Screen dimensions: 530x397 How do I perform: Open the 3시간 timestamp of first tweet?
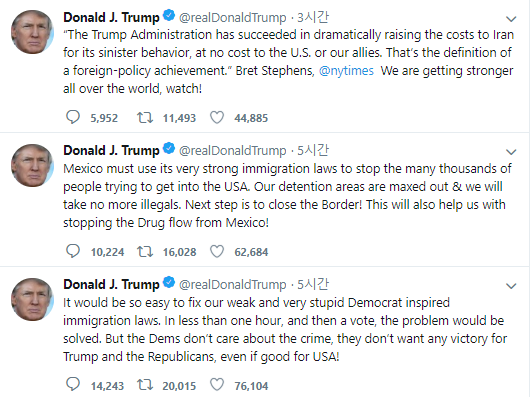pyautogui.click(x=313, y=17)
